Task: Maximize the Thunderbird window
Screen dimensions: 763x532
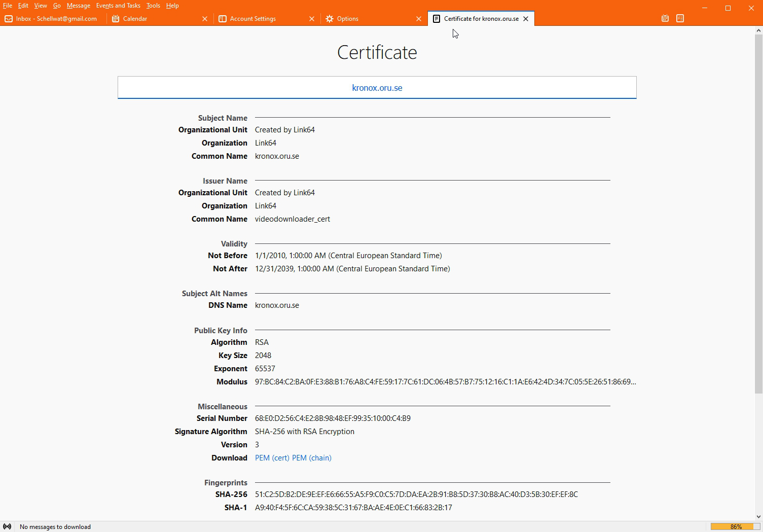Action: click(x=728, y=8)
